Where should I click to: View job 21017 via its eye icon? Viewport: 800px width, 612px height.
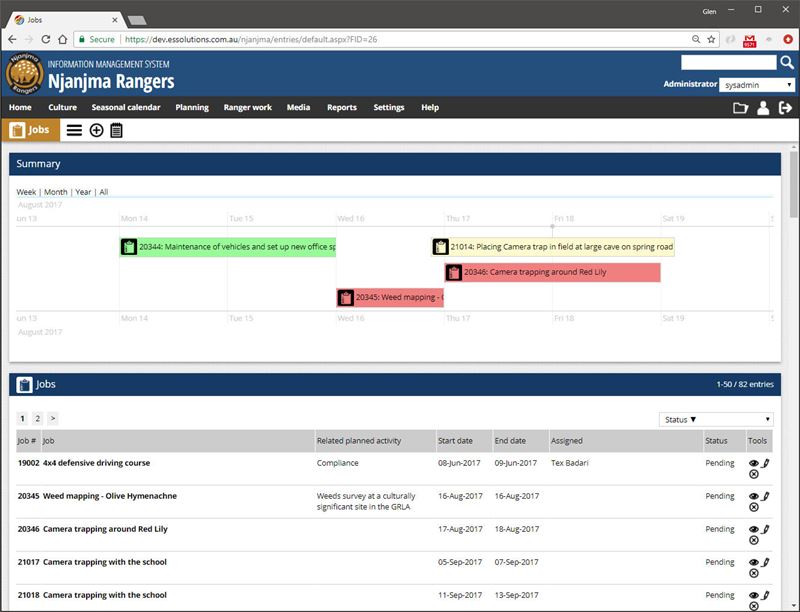point(754,562)
